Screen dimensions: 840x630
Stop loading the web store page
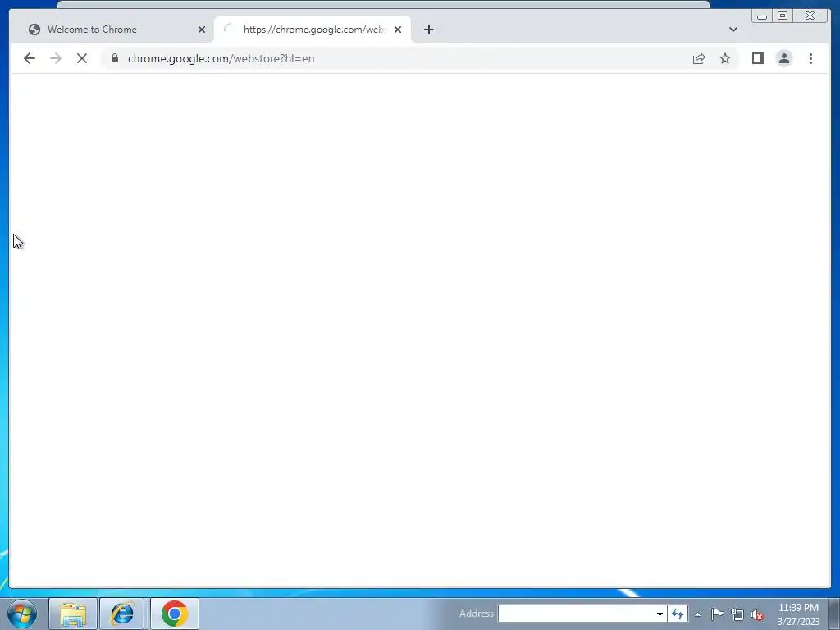tap(82, 58)
